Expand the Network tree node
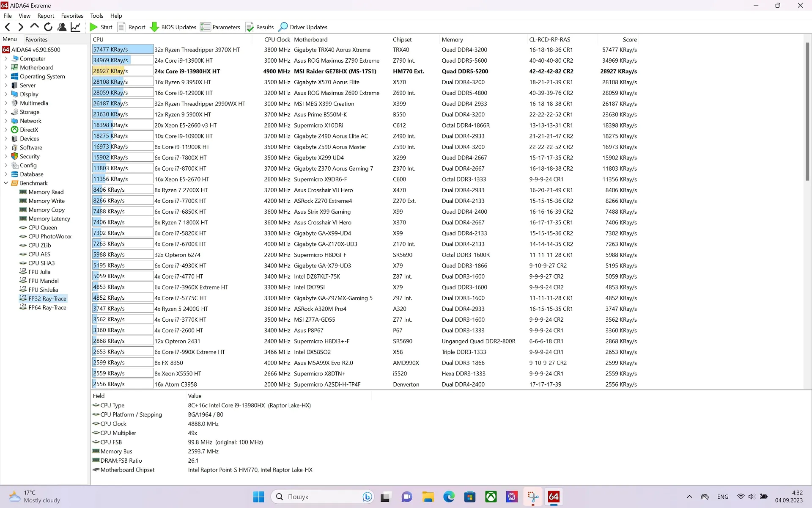This screenshot has width=812, height=508. click(x=6, y=121)
